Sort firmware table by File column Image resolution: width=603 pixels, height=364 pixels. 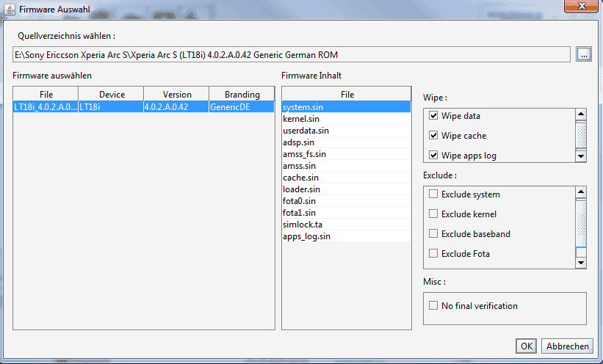pyautogui.click(x=46, y=94)
